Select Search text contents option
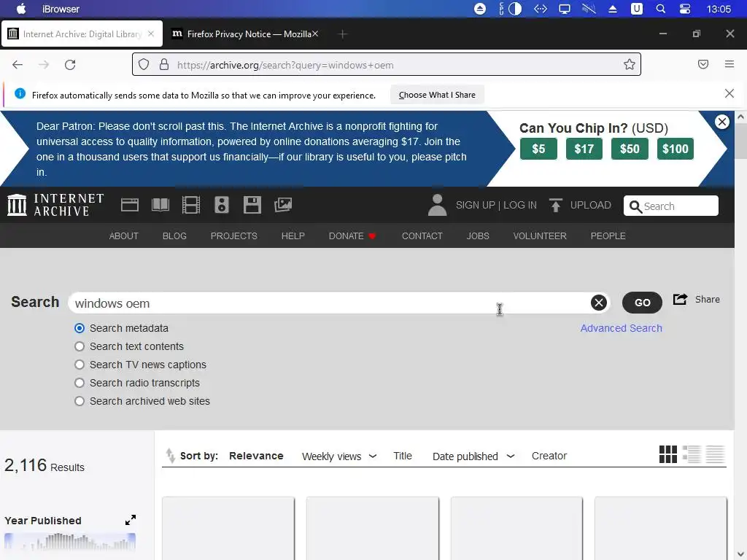The image size is (747, 560). tap(80, 346)
